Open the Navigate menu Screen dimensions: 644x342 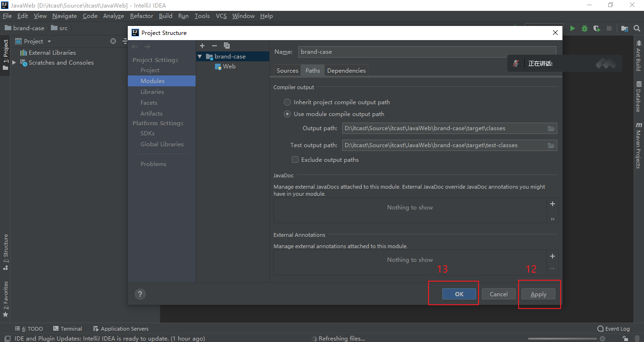pyautogui.click(x=65, y=16)
